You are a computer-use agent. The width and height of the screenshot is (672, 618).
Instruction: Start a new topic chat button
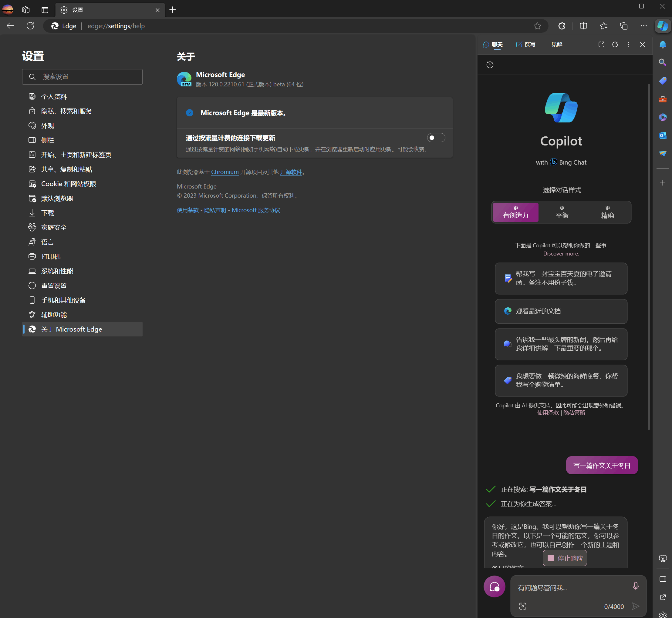pyautogui.click(x=494, y=586)
